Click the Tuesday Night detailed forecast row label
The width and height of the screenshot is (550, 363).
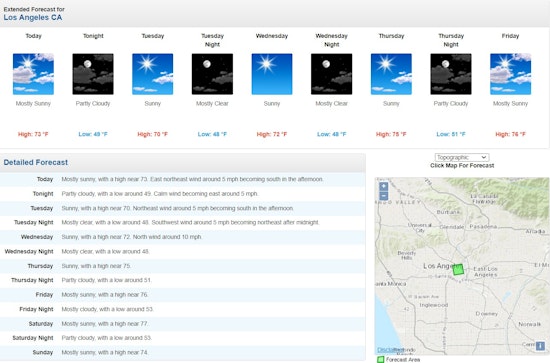(34, 222)
